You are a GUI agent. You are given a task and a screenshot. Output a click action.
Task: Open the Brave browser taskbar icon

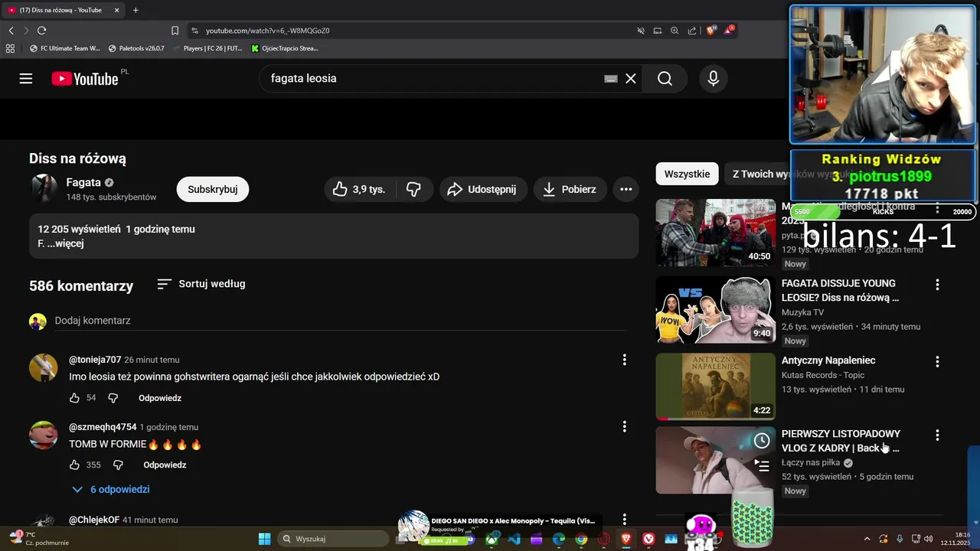pyautogui.click(x=626, y=539)
